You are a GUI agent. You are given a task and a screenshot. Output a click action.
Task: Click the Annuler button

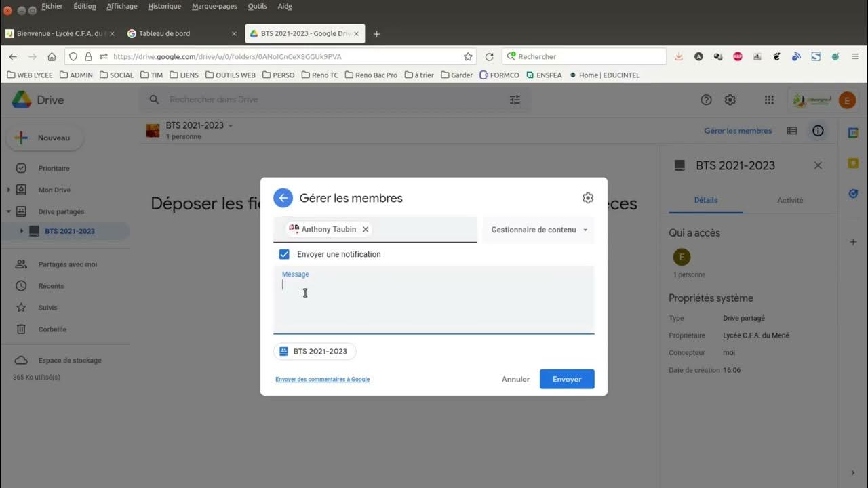tap(515, 379)
